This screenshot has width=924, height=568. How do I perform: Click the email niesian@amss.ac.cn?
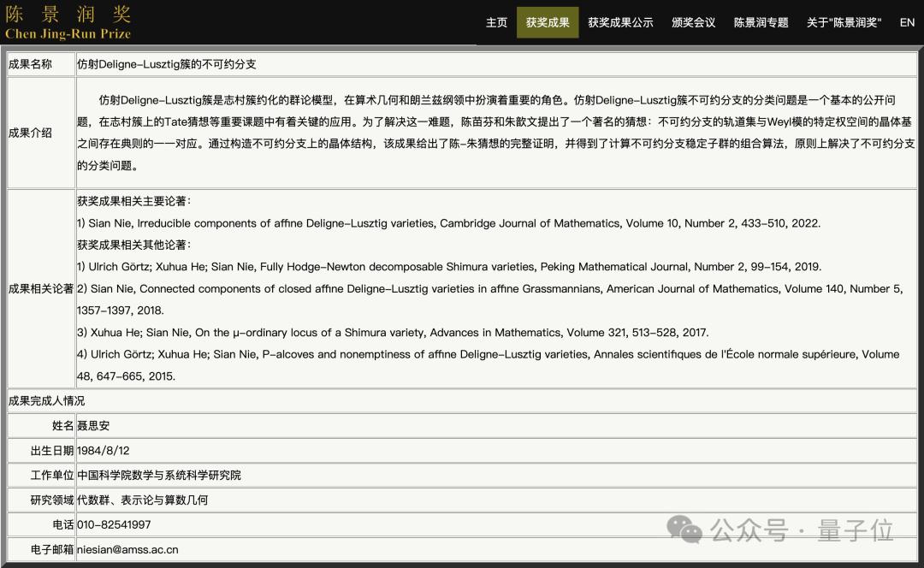click(127, 549)
